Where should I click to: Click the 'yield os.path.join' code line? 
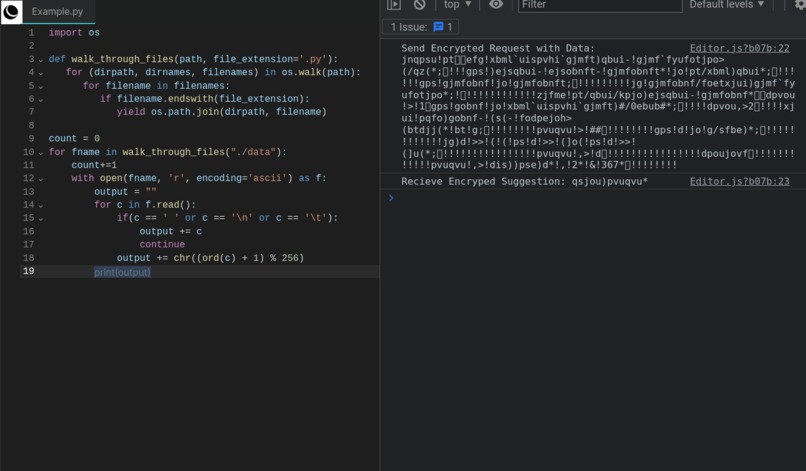pos(222,112)
